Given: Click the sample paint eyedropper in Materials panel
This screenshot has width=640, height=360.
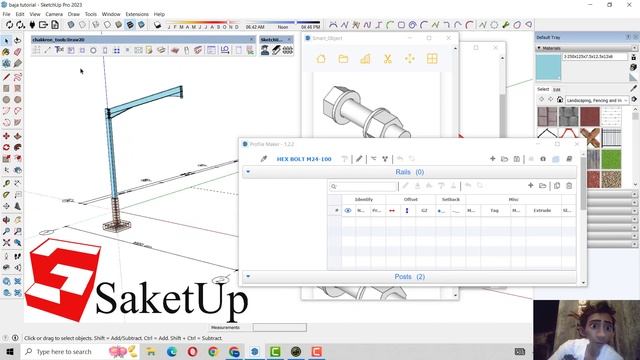Looking at the screenshot, I should (x=633, y=89).
